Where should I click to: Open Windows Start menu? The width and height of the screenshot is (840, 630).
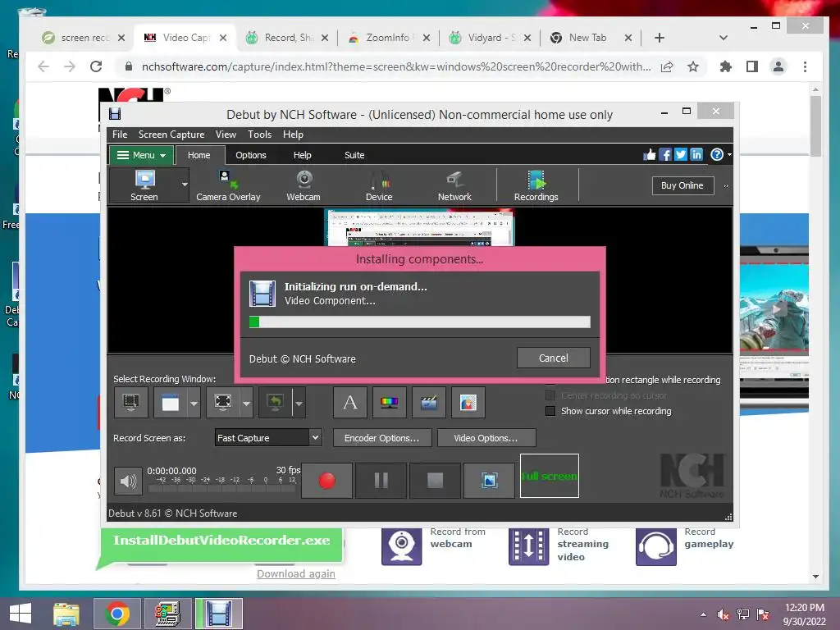click(21, 614)
